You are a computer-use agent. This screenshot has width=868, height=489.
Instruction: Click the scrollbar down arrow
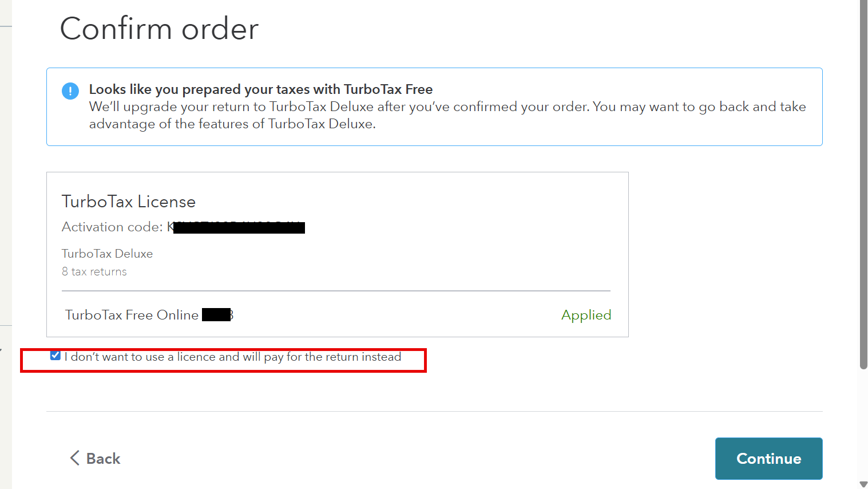point(863,484)
